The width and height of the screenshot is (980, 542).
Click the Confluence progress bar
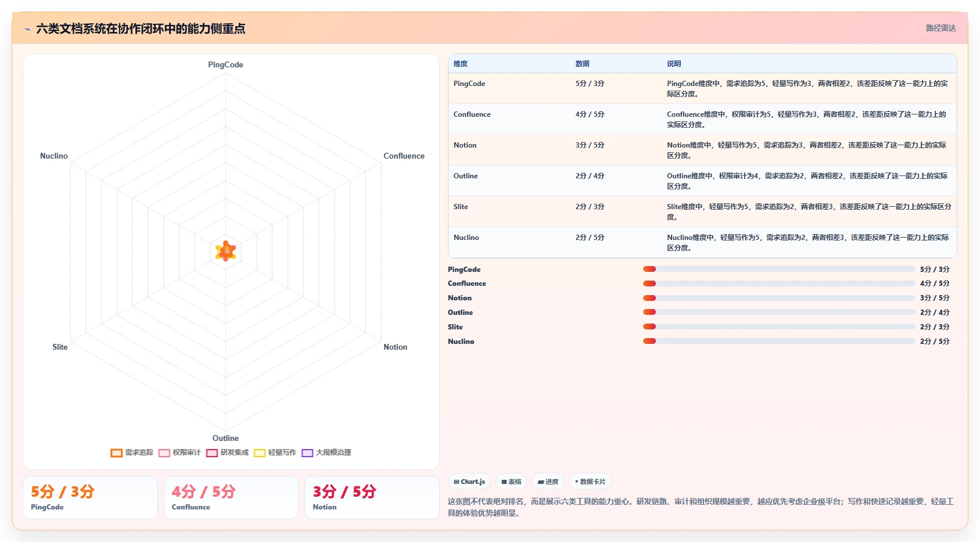click(x=779, y=283)
